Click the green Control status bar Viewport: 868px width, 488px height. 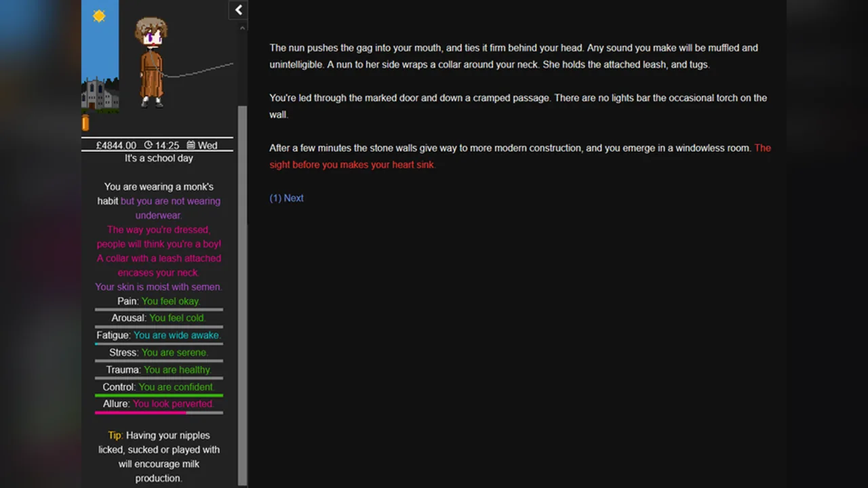click(159, 395)
